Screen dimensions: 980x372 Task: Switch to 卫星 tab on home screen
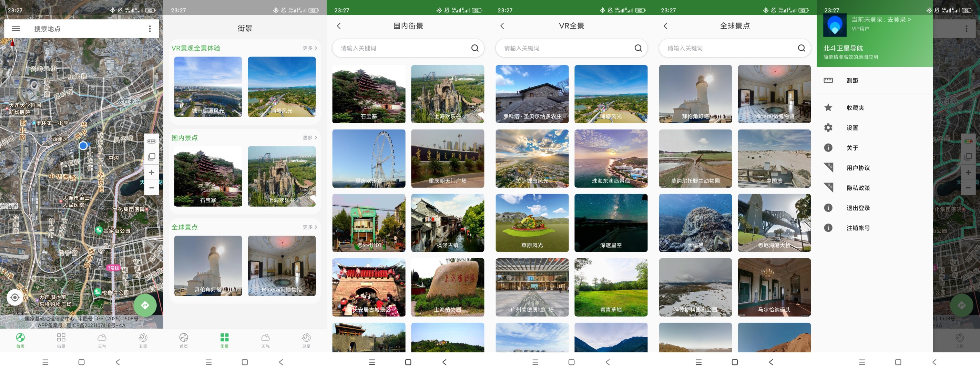(x=143, y=340)
